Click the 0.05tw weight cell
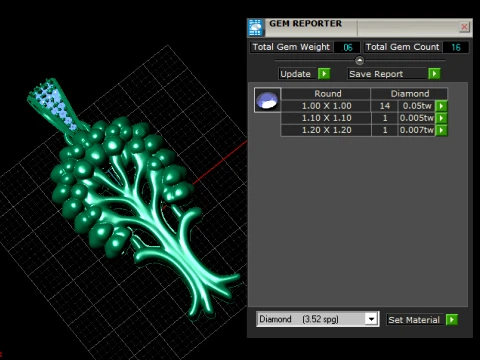This screenshot has height=360, width=480. (x=417, y=106)
